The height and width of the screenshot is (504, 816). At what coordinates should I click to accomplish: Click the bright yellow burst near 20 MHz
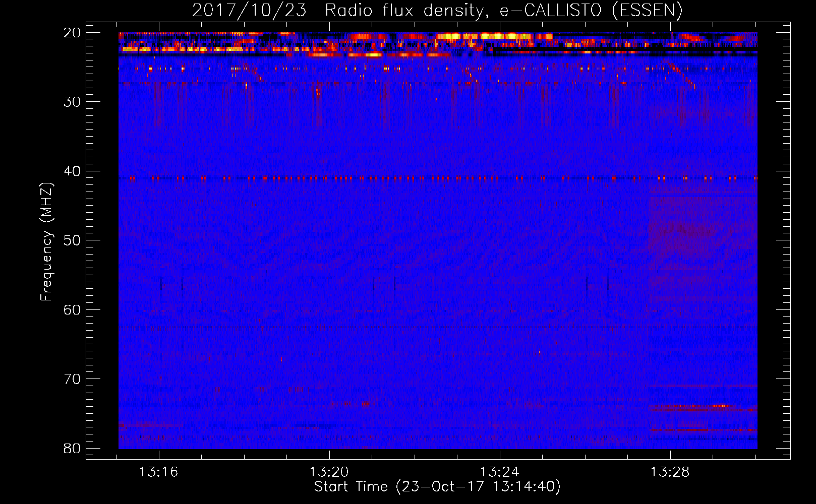coord(484,36)
